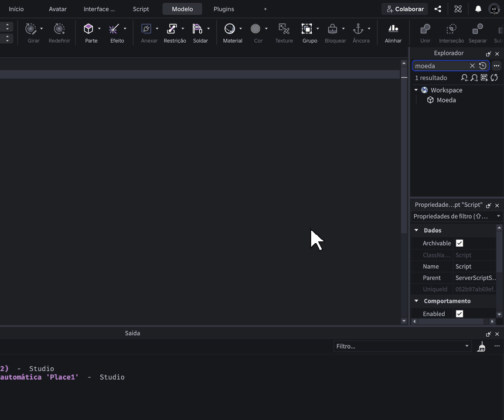
Task: Click the Efeito sparkle icon
Action: pos(114,29)
